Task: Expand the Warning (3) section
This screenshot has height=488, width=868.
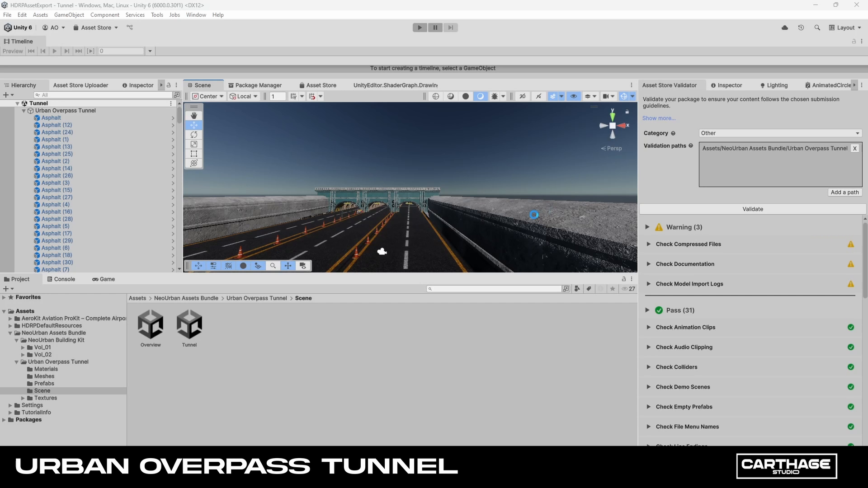Action: click(647, 227)
